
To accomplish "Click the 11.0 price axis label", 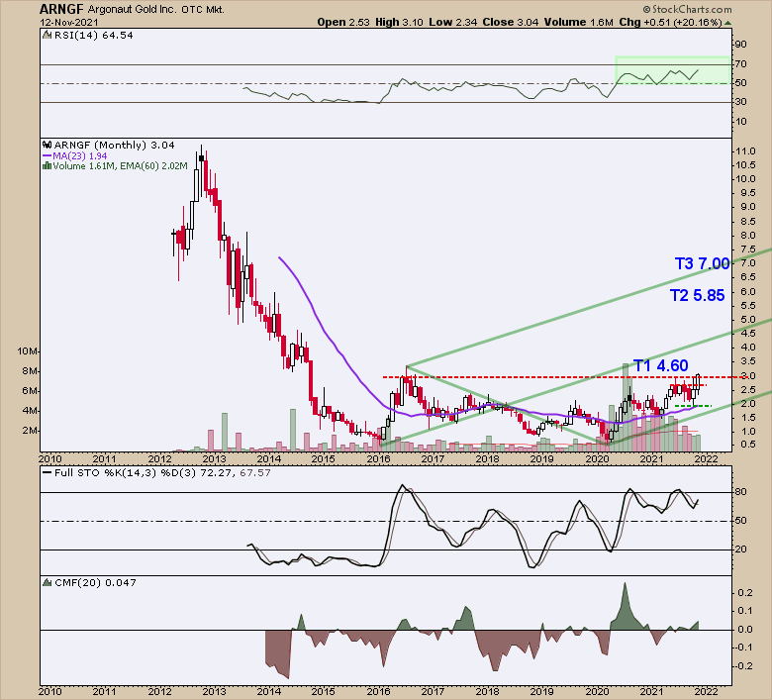I will tap(745, 151).
